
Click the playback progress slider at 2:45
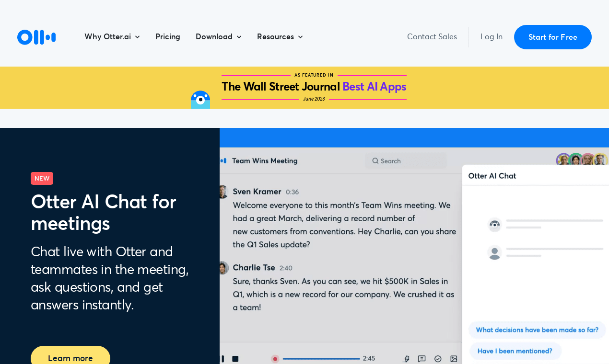(x=321, y=359)
